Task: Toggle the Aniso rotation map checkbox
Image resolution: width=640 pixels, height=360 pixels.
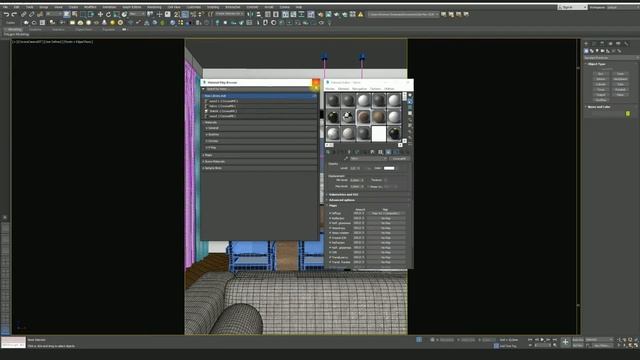Action: click(x=330, y=233)
